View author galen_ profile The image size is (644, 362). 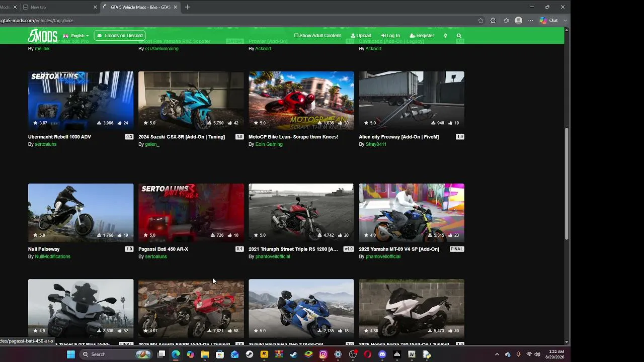[x=152, y=144]
